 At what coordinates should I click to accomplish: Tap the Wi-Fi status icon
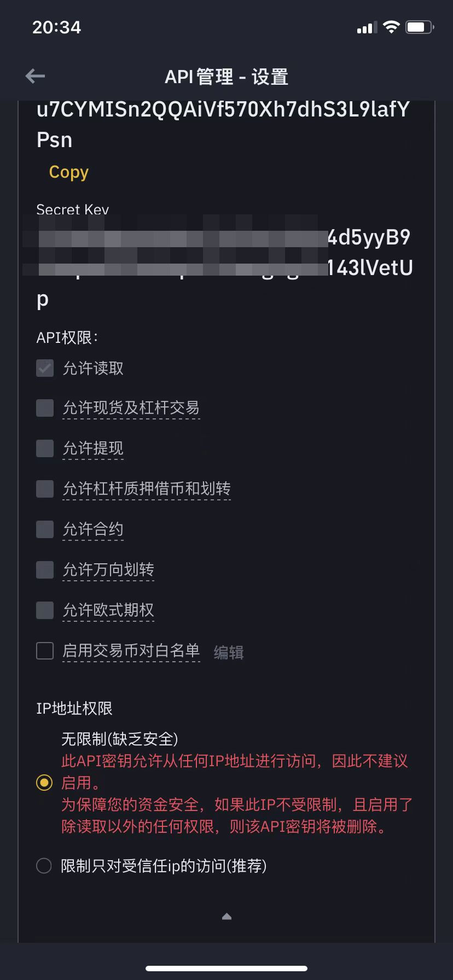391,27
